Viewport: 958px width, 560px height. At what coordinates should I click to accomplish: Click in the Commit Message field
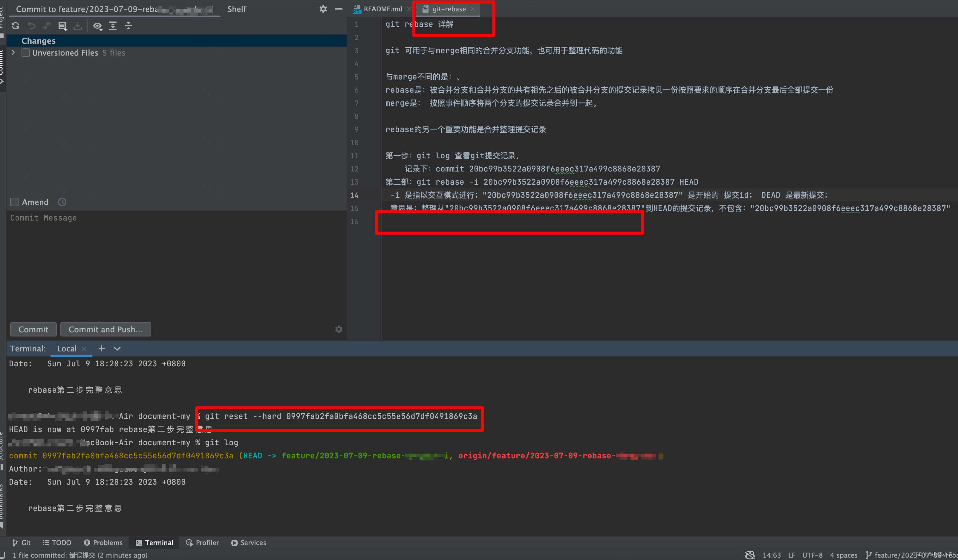coord(175,266)
